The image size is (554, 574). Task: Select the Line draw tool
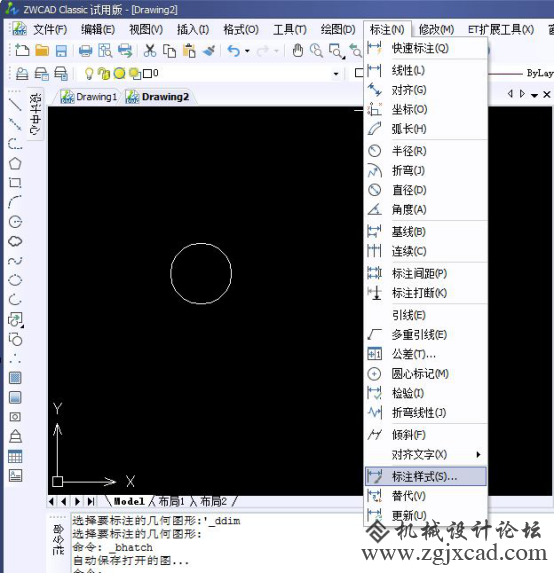tap(15, 105)
